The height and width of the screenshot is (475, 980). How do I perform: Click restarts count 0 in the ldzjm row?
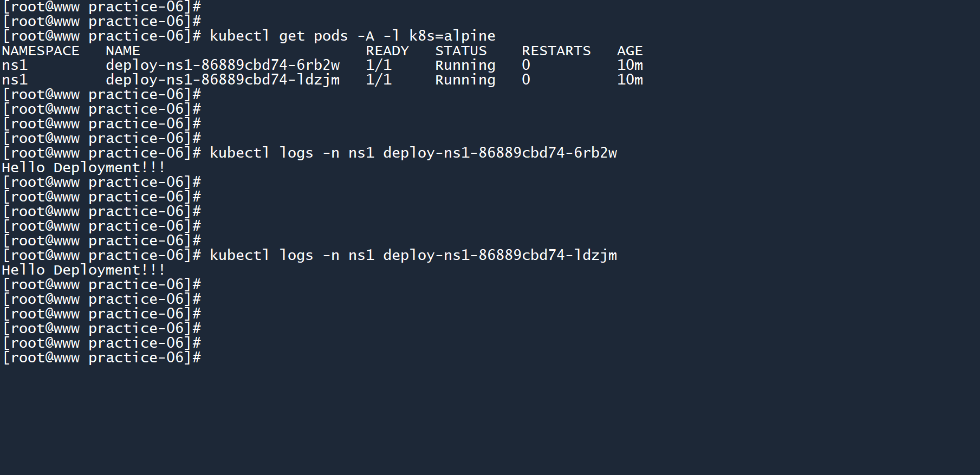tap(525, 80)
